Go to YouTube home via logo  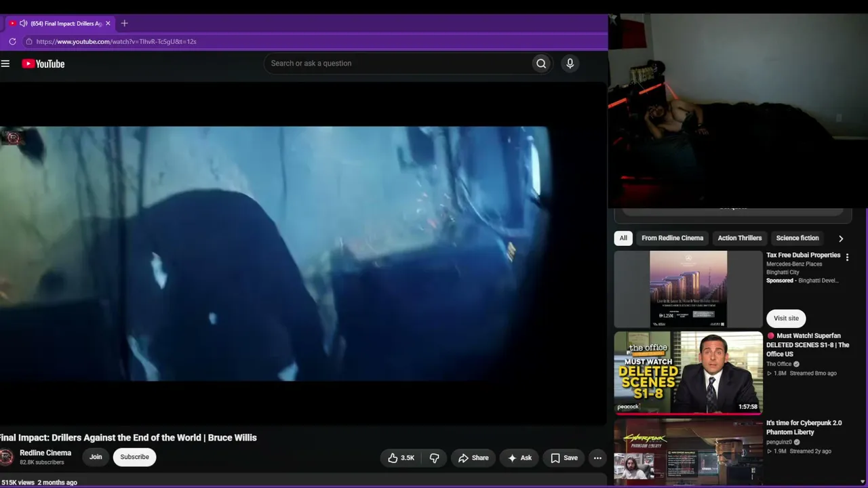pyautogui.click(x=43, y=64)
